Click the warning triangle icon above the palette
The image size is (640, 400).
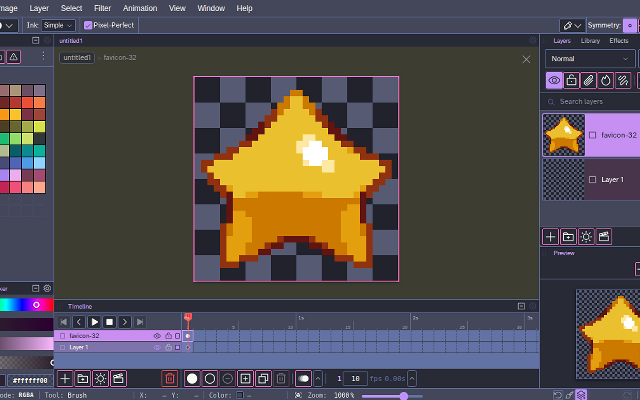click(13, 57)
